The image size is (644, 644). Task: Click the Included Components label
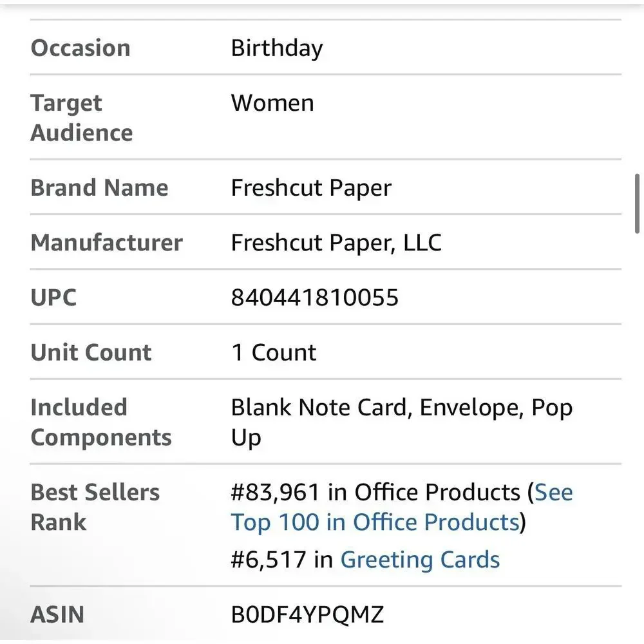point(101,422)
